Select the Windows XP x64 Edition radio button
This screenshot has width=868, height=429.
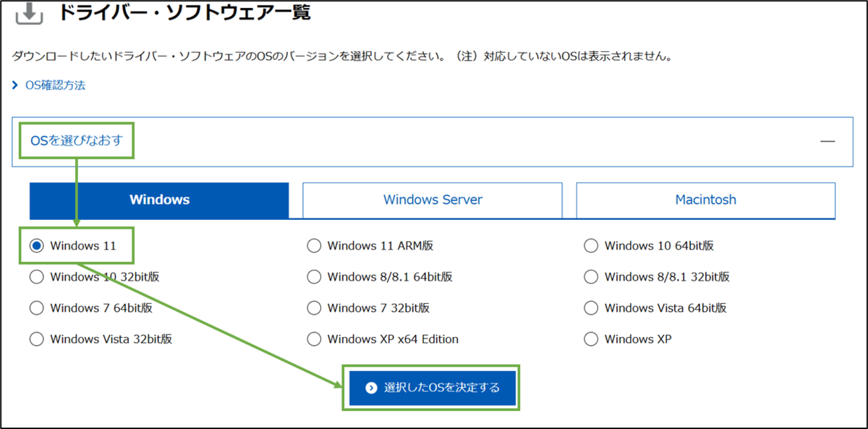[x=314, y=339]
